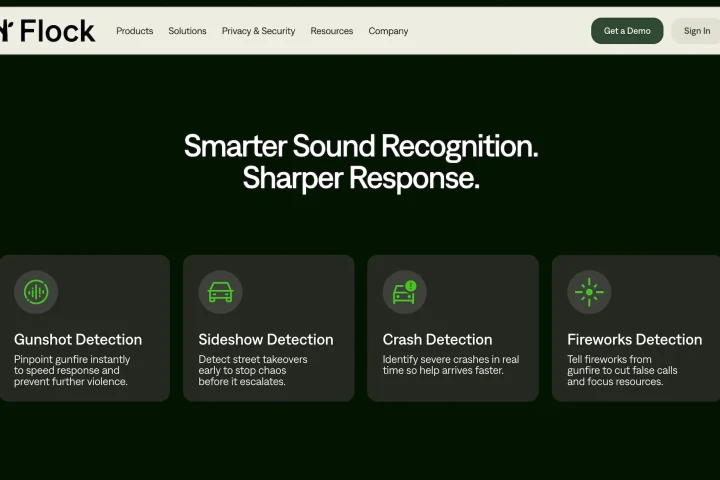
Task: Click the Flock logo
Action: pos(47,31)
